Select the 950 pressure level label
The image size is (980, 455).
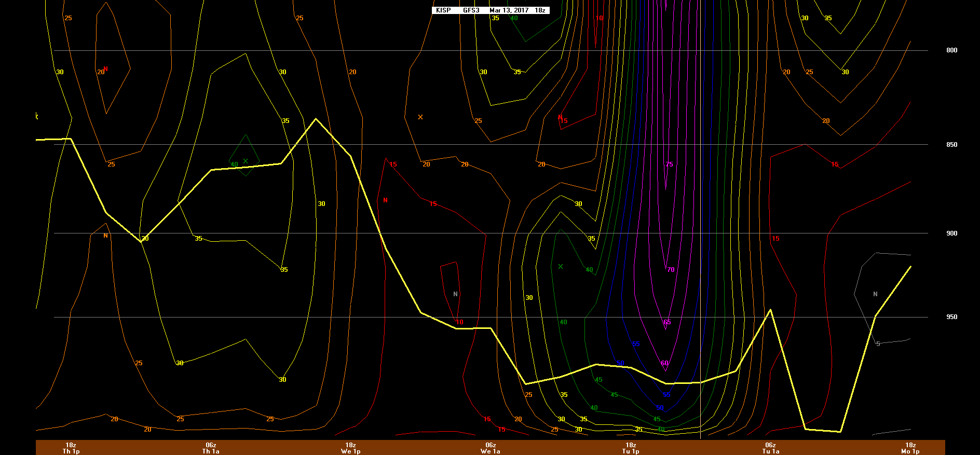tap(951, 317)
